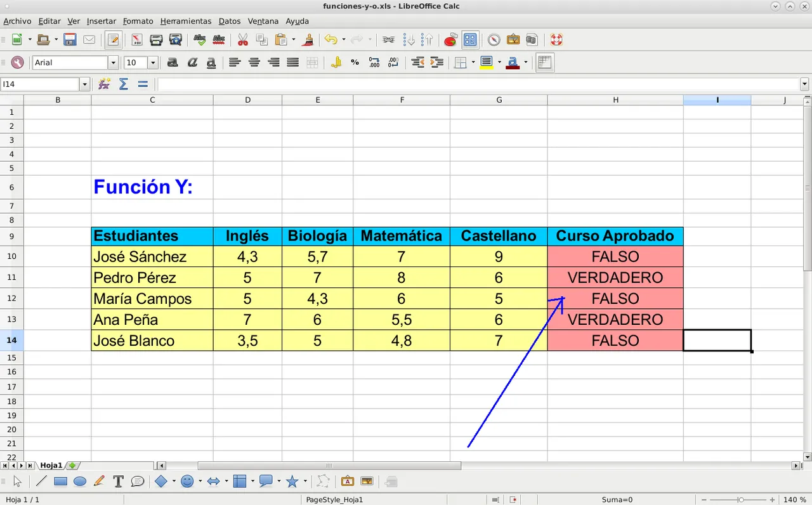Open the Function Wizard
Screen dimensions: 812x505
103,84
